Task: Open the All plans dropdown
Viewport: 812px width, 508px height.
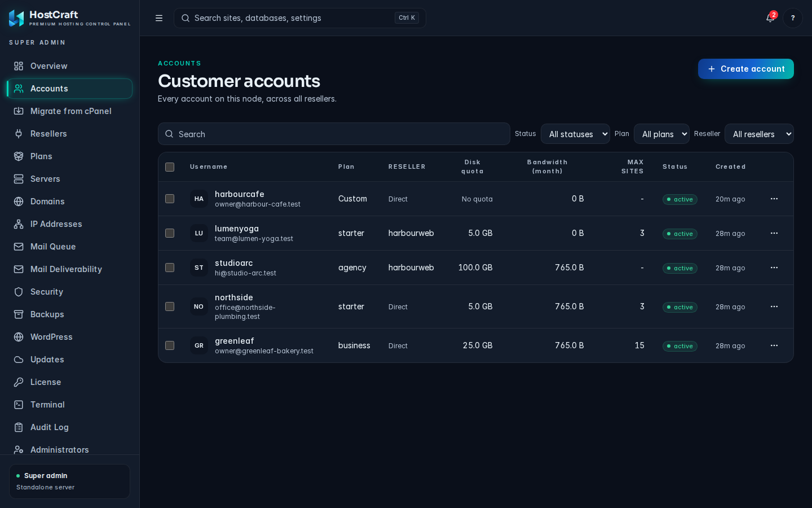Action: click(661, 134)
